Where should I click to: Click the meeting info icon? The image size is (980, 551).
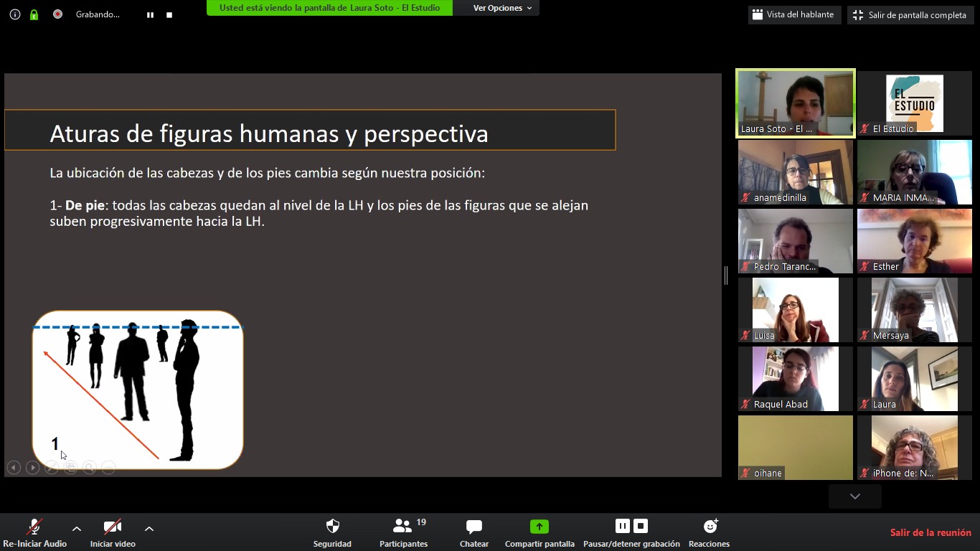click(x=15, y=14)
